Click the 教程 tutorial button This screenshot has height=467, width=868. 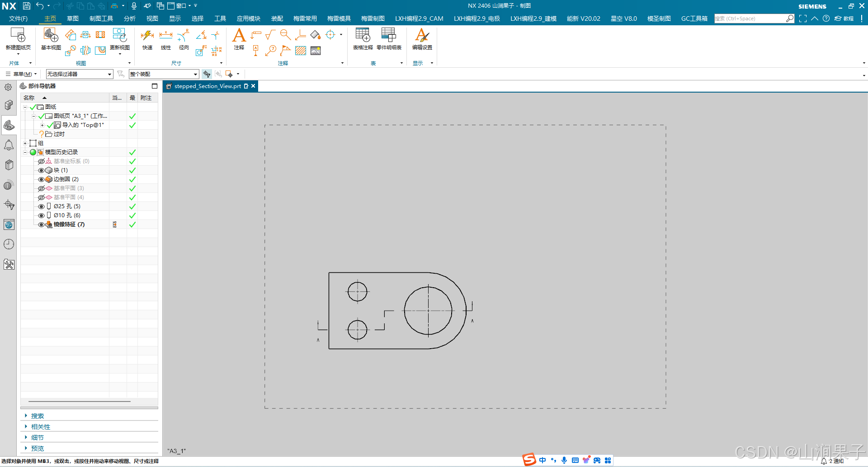(x=844, y=19)
